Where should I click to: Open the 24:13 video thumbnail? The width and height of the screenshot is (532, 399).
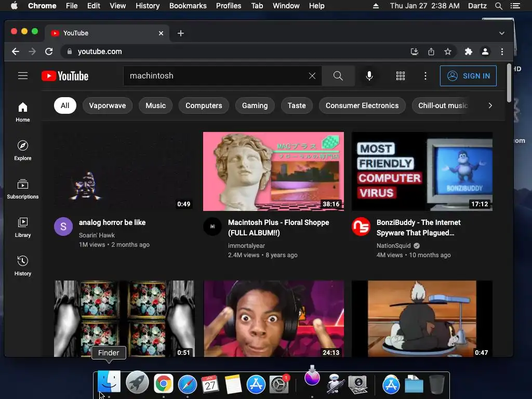pos(273,318)
